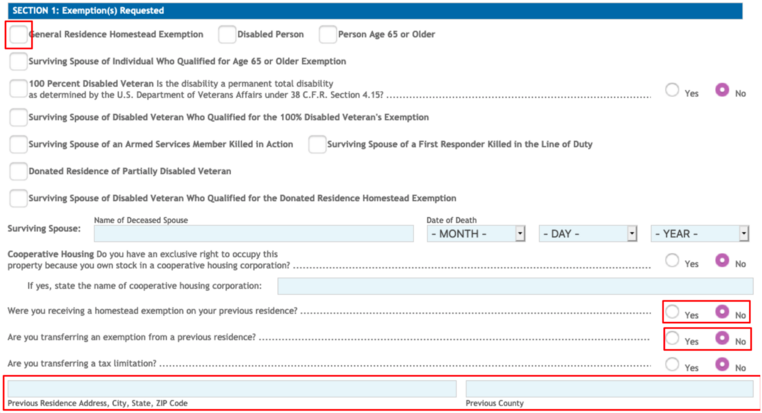Check General Residence Homestead Exemption box

point(18,34)
